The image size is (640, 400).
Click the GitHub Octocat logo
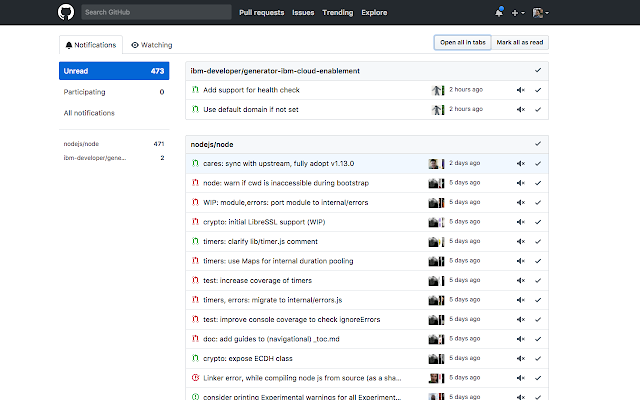click(x=66, y=12)
